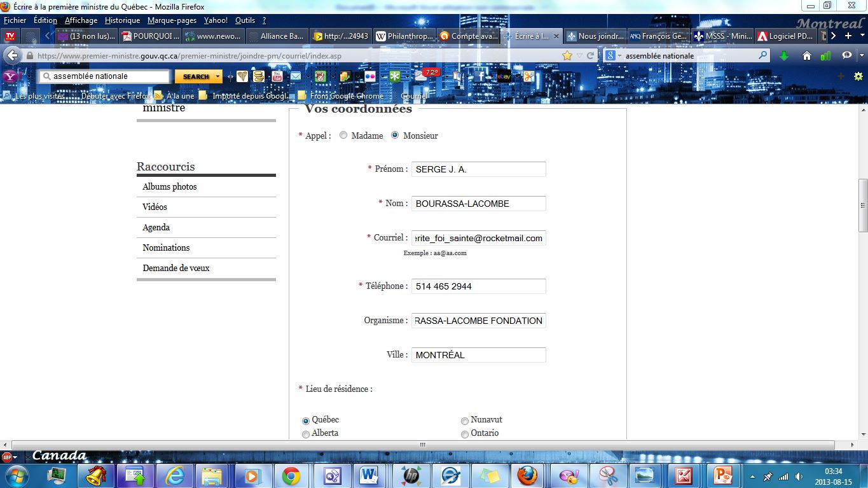Bookmark this page with the star icon
The image size is (868, 488).
pyautogui.click(x=567, y=56)
